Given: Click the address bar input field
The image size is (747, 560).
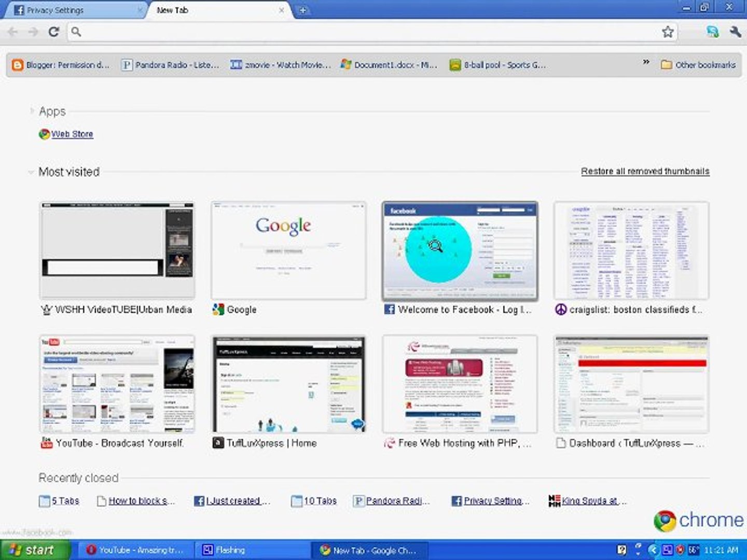Looking at the screenshot, I should pos(371,32).
